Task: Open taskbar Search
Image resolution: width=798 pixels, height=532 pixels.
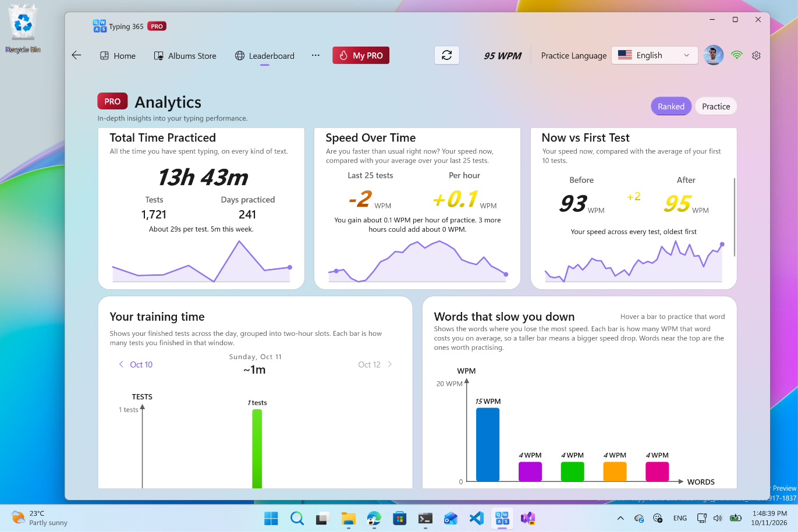Action: (297, 518)
